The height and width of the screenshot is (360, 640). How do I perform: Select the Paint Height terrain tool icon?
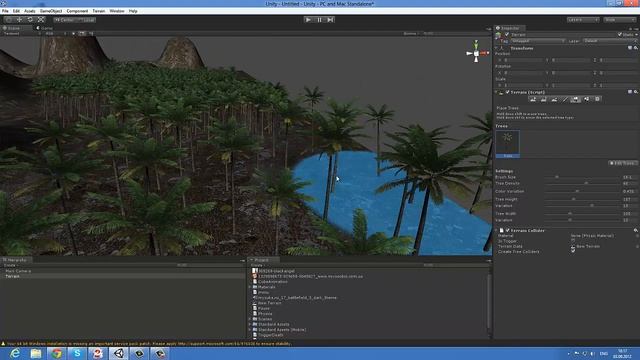click(x=543, y=99)
